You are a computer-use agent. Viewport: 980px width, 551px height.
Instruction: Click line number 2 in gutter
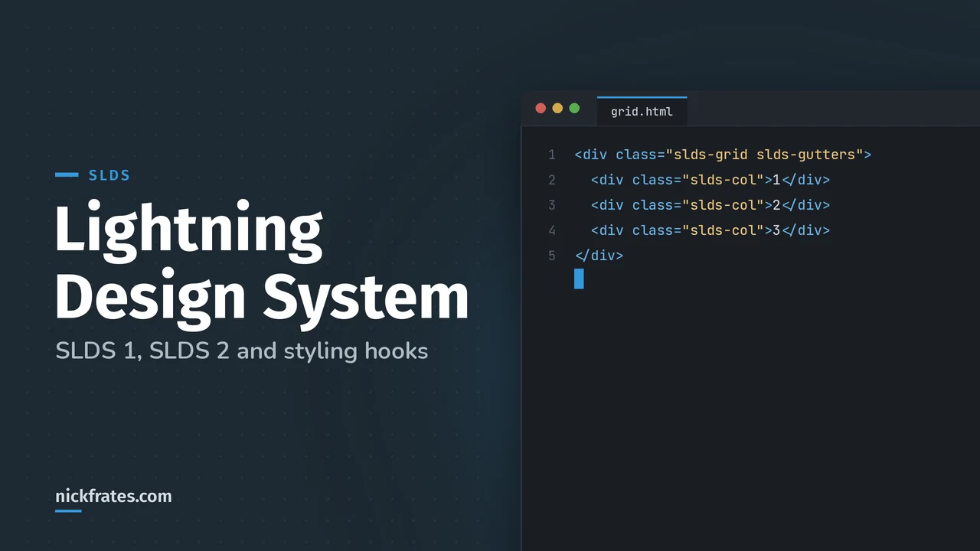pos(551,180)
